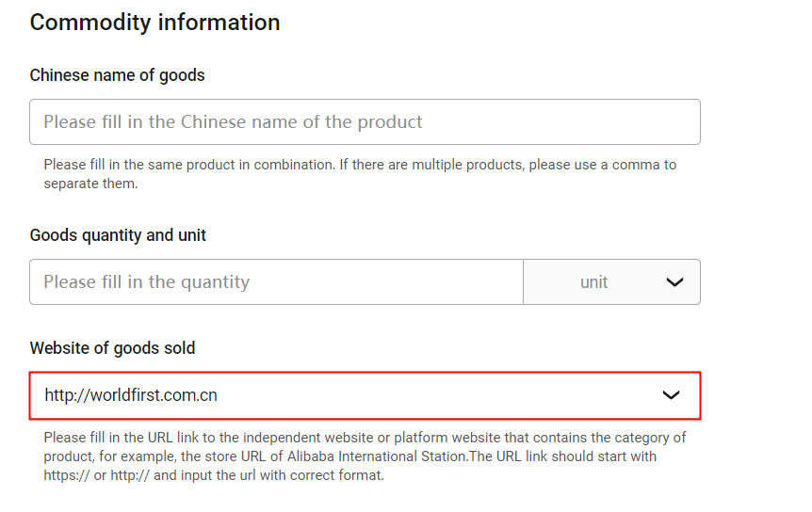Click the chevron arrow in website field

tap(671, 395)
